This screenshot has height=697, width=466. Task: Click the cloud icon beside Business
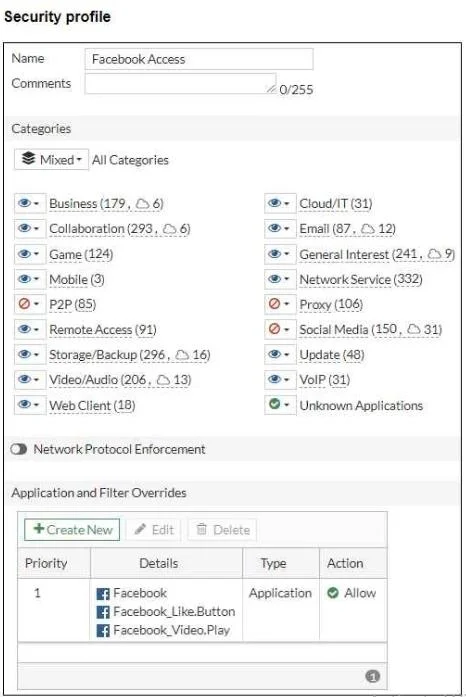pos(143,204)
